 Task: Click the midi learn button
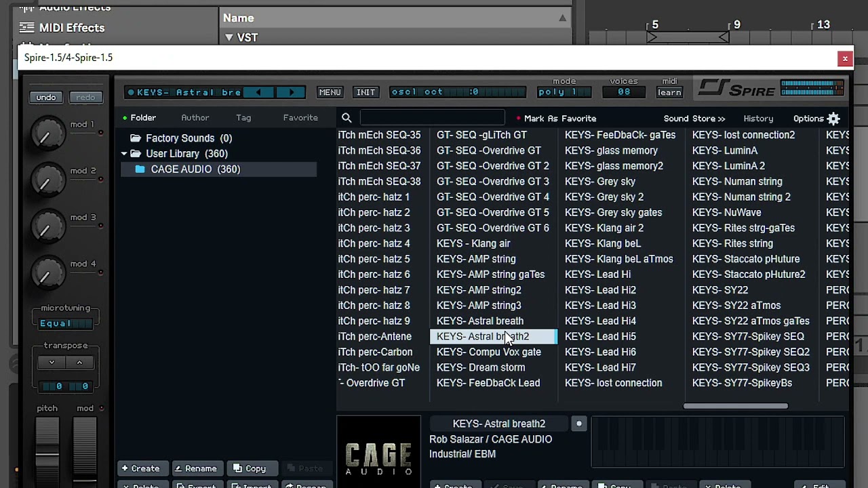[669, 92]
